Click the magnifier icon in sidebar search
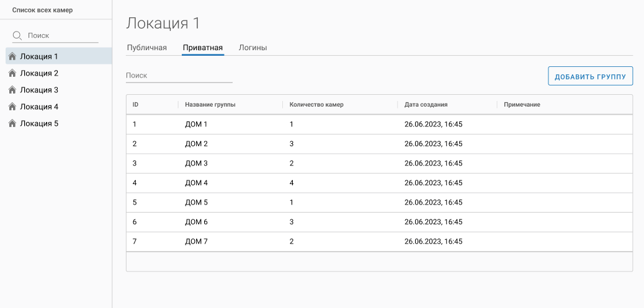Viewport: 644px width, 308px height. pyautogui.click(x=17, y=36)
